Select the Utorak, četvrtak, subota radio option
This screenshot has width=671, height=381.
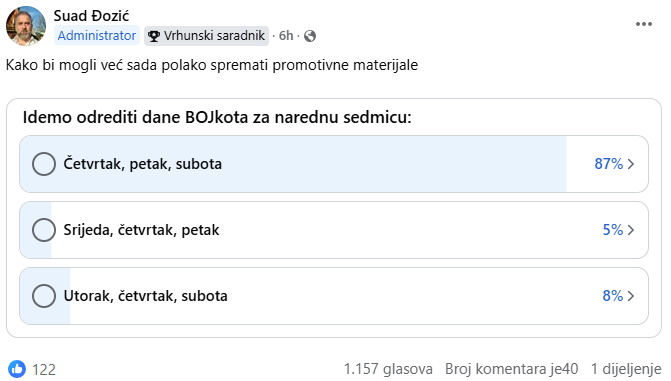point(44,296)
